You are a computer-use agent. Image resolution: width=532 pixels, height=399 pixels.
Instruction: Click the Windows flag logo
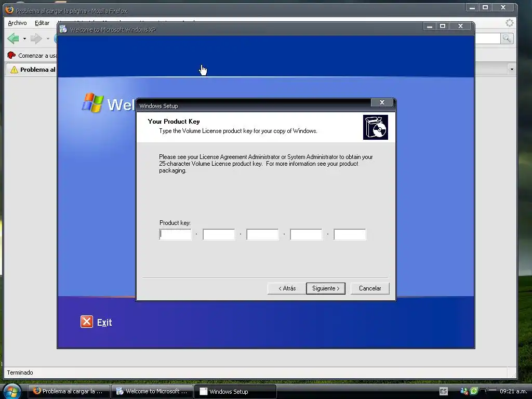point(92,102)
